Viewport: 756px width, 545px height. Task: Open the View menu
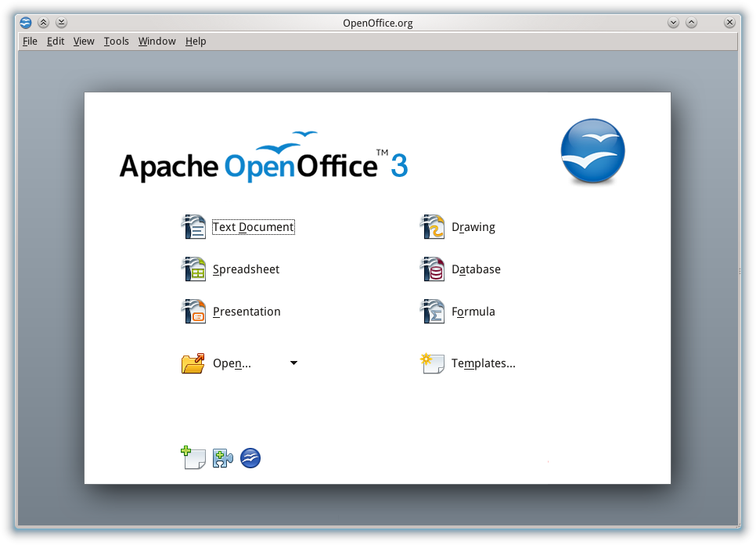point(84,42)
